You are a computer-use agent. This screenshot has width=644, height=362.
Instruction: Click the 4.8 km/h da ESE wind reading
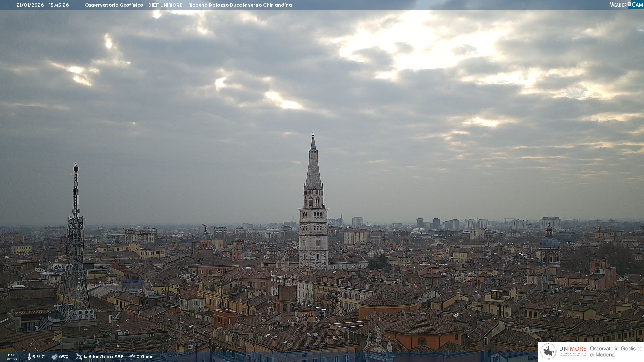click(103, 357)
